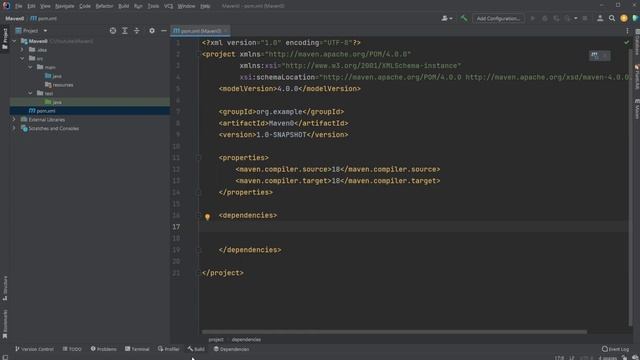640x360 pixels.
Task: Open the File menu
Action: pos(18,6)
